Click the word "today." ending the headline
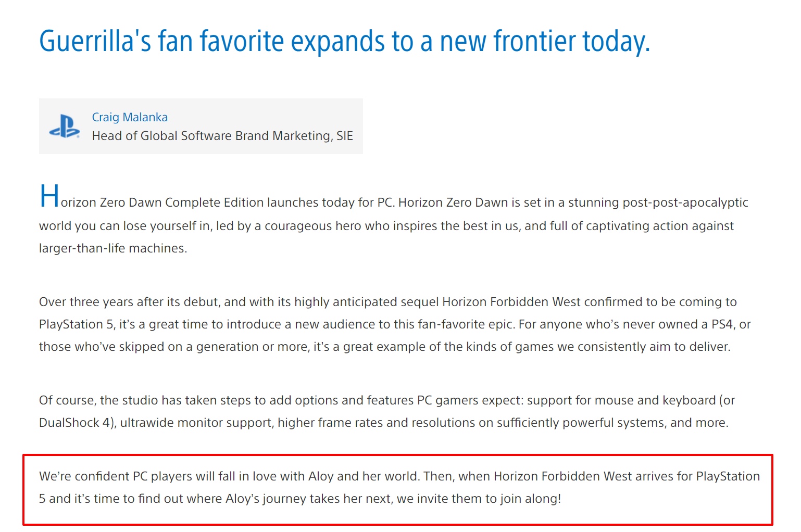 617,42
